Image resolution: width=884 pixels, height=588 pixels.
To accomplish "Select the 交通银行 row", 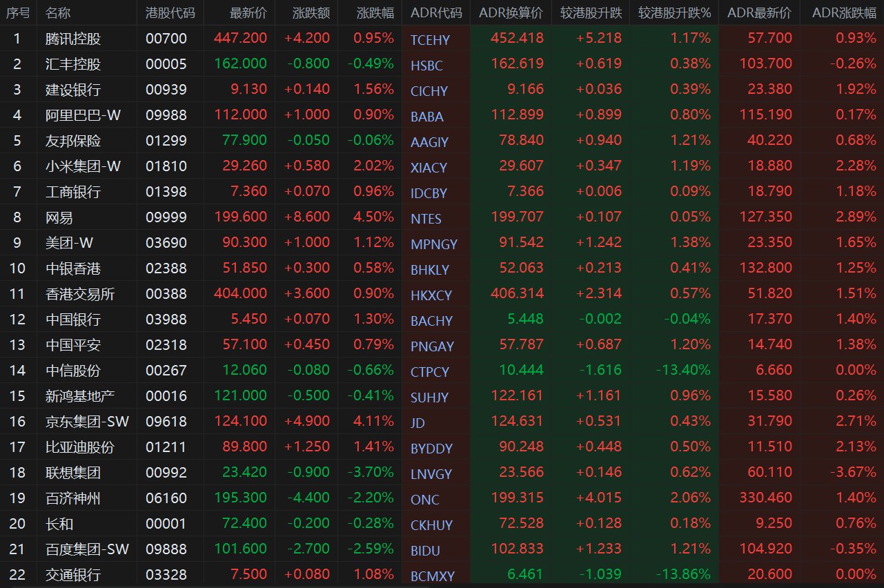I will pyautogui.click(x=442, y=574).
